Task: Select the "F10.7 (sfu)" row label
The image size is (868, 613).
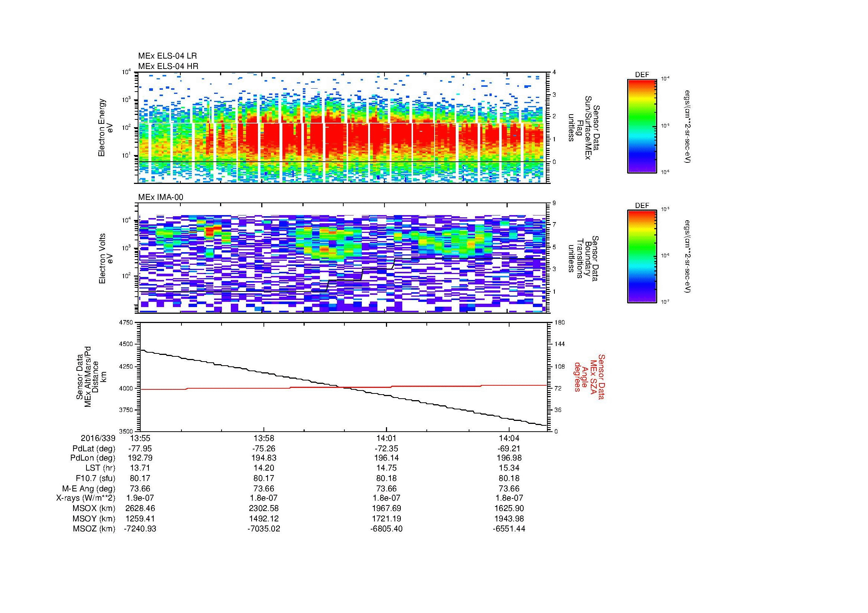Action: (95, 478)
